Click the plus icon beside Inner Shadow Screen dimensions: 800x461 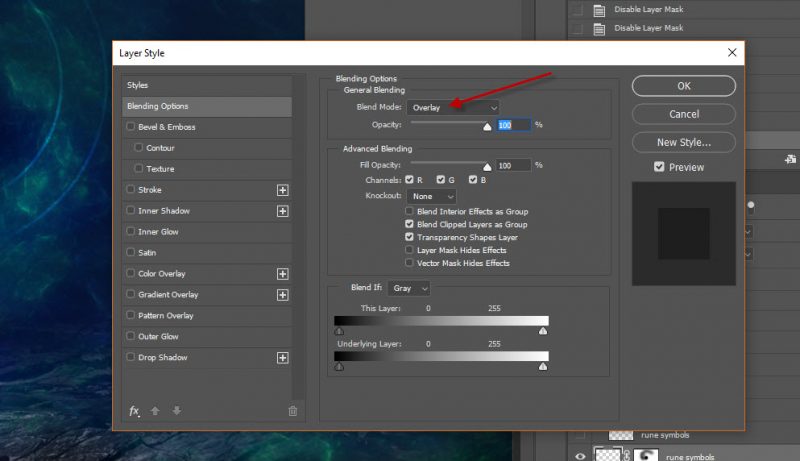click(x=282, y=211)
